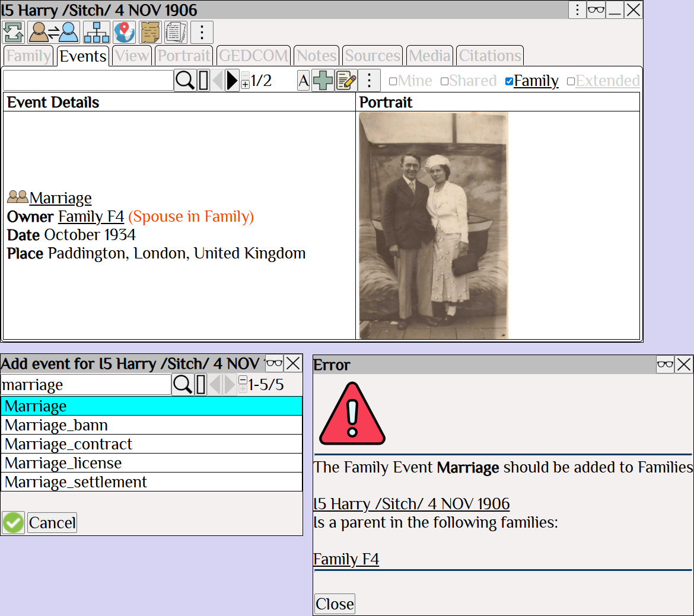Open the Family F4 link in Error dialog
Screen dimensions: 694x616
click(346, 559)
